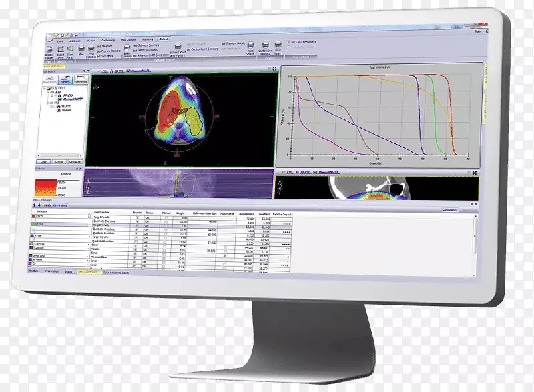Select the Image Fusion workspace button
Screen dimensions: 534x392
[x=49, y=79]
